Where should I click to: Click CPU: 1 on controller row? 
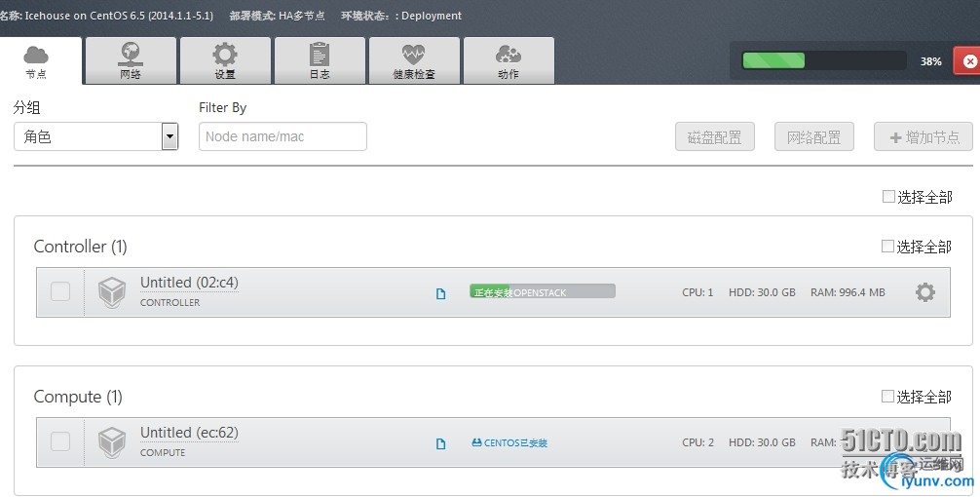[x=697, y=292]
